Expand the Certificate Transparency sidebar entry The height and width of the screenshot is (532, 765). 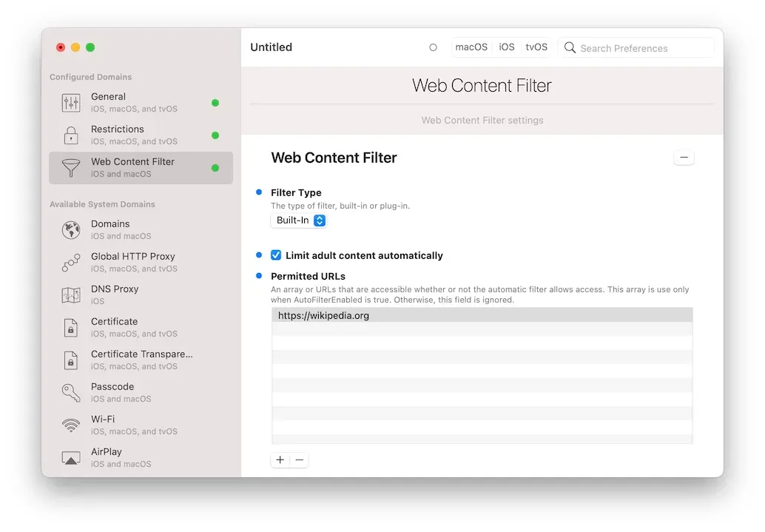(x=70, y=360)
